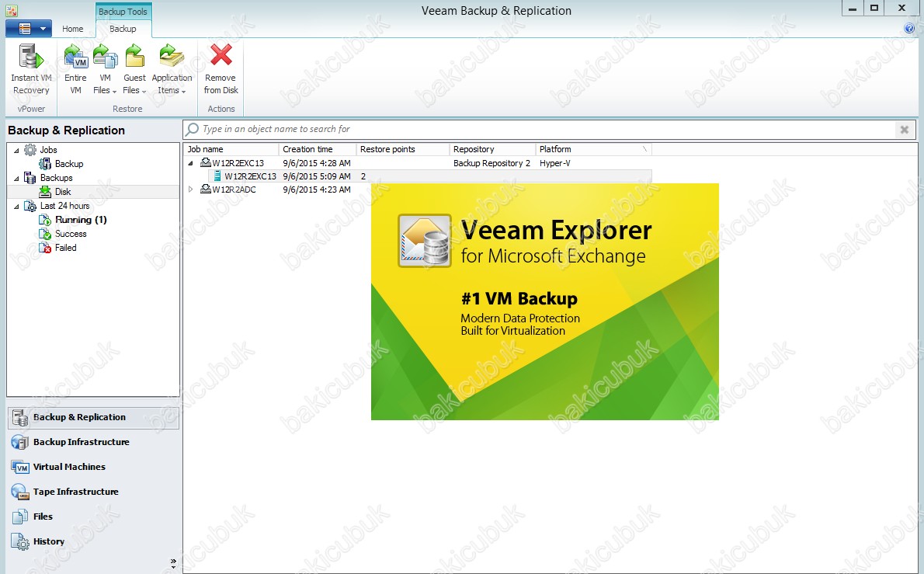Screen dimensions: 924x574
Task: Open Backup Infrastructure view icon
Action: pyautogui.click(x=20, y=442)
